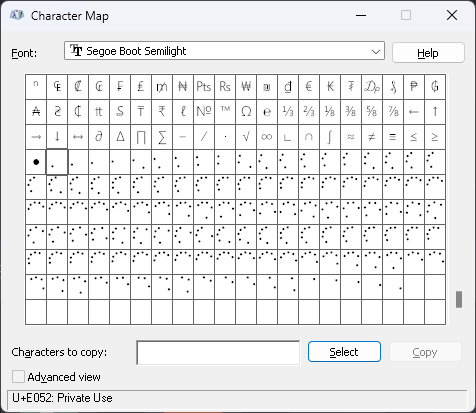The image size is (476, 413).
Task: Select the less-than-or-equal ≤ character
Action: pos(414,137)
